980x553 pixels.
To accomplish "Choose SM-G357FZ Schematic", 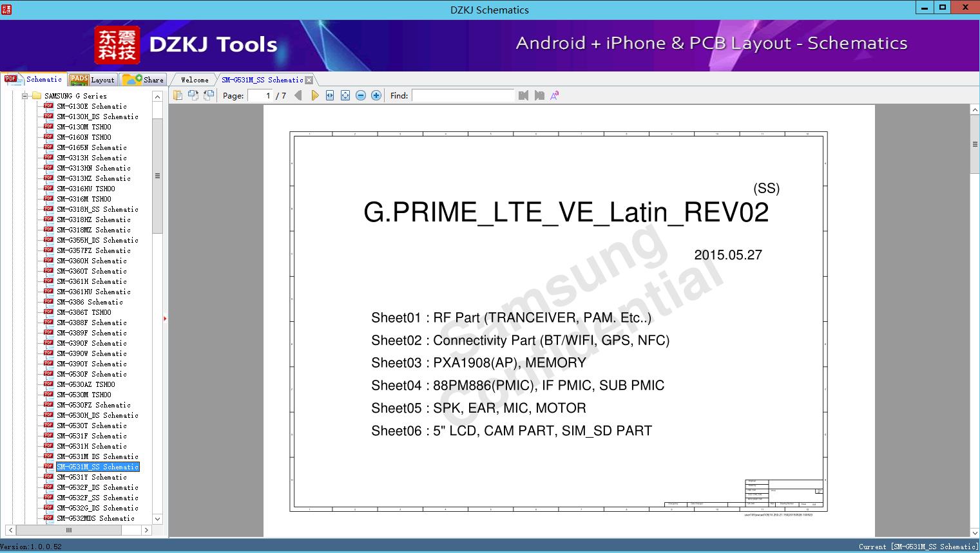I will (93, 250).
